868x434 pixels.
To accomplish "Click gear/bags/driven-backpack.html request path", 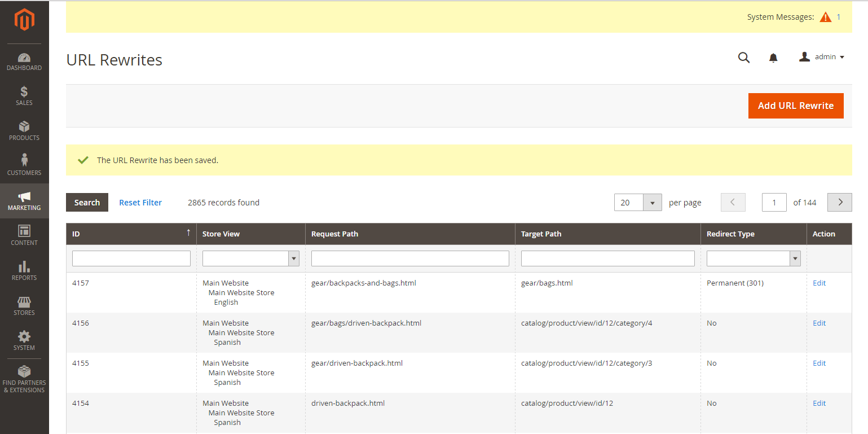I will (367, 323).
